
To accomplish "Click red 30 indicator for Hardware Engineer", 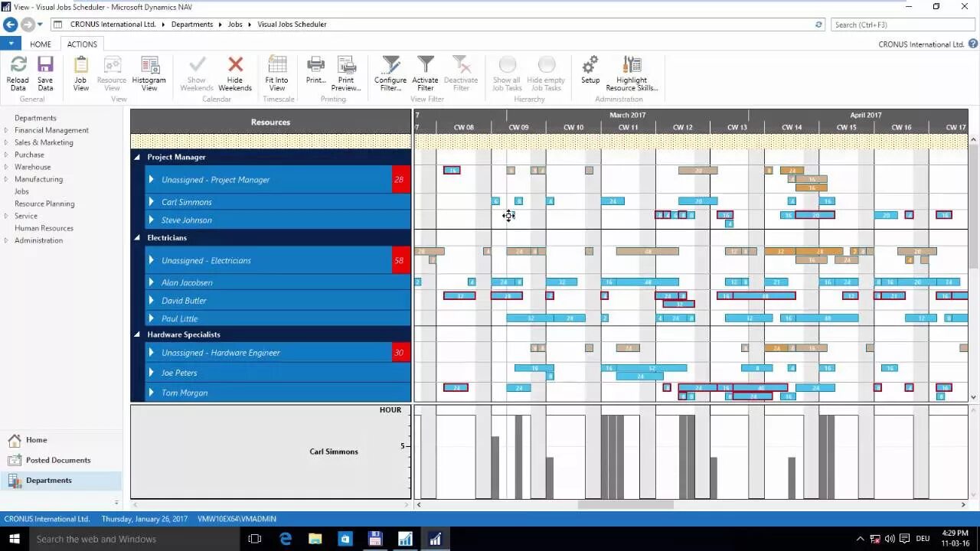I will point(400,353).
